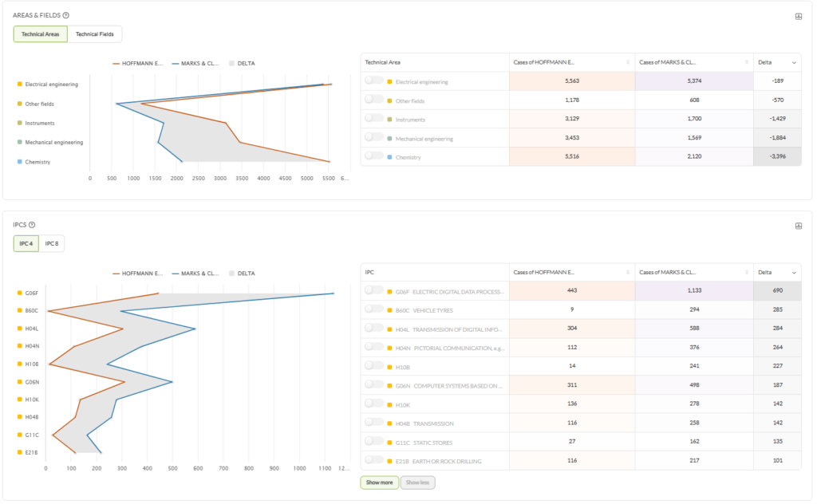Click the 5,563 cell for Electrical engineering
The width and height of the screenshot is (817, 504).
click(x=572, y=81)
